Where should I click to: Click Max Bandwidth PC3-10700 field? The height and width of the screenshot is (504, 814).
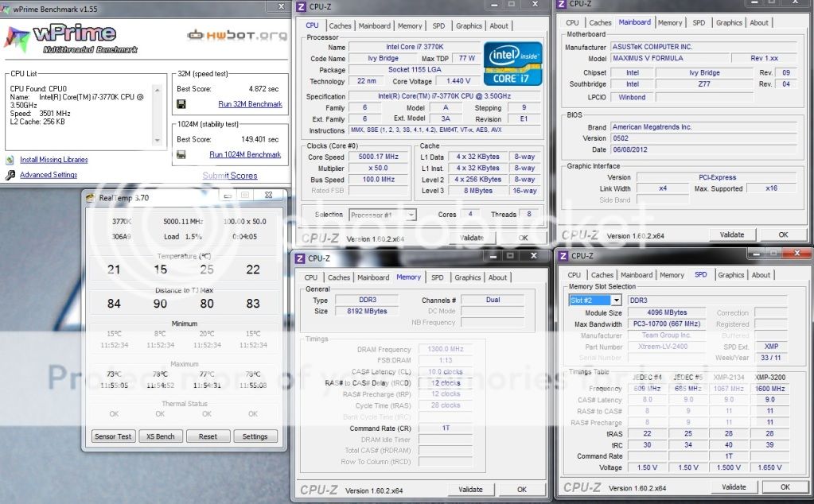(667, 324)
